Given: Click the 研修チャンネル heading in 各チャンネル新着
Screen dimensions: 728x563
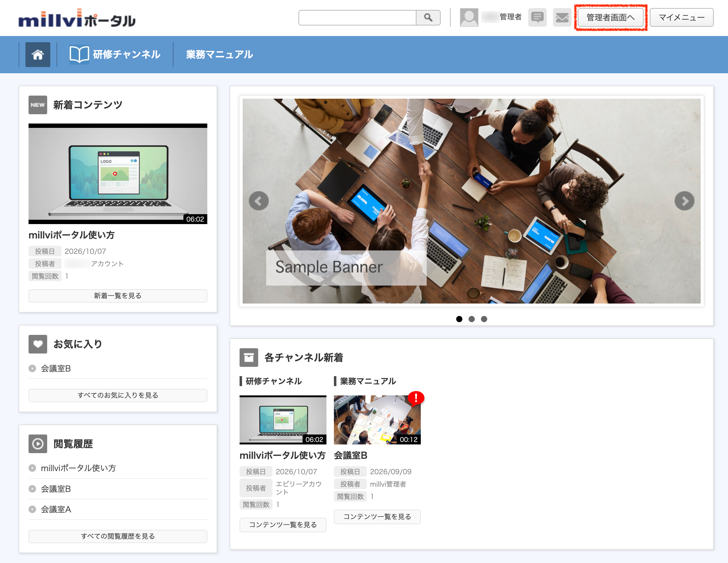Looking at the screenshot, I should tap(274, 381).
